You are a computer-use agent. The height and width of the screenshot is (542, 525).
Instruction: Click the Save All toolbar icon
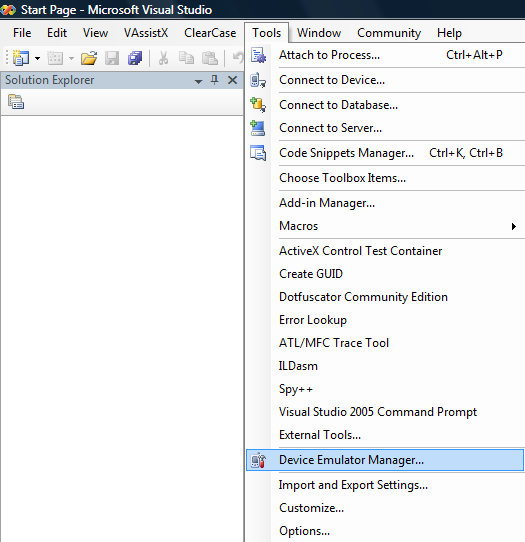(x=134, y=58)
